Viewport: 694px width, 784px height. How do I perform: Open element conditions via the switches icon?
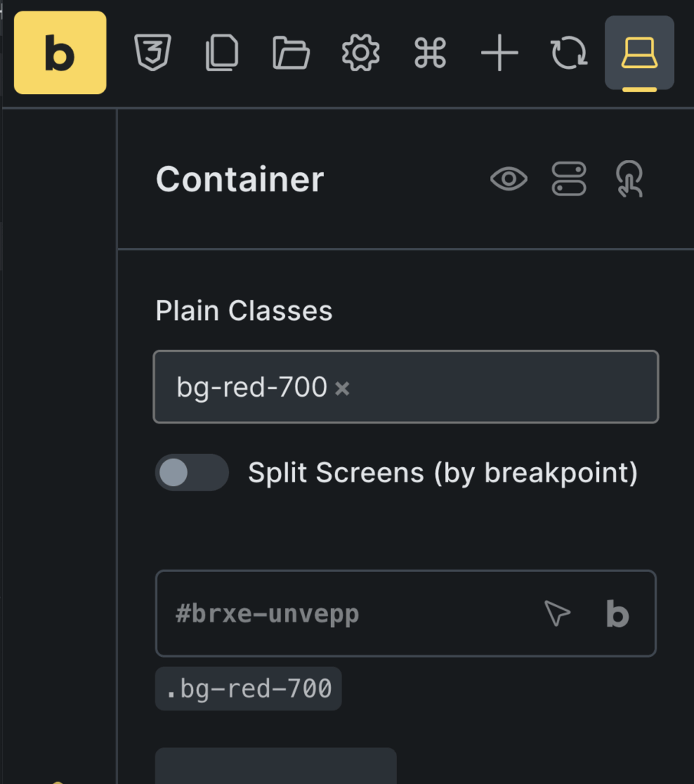[569, 179]
